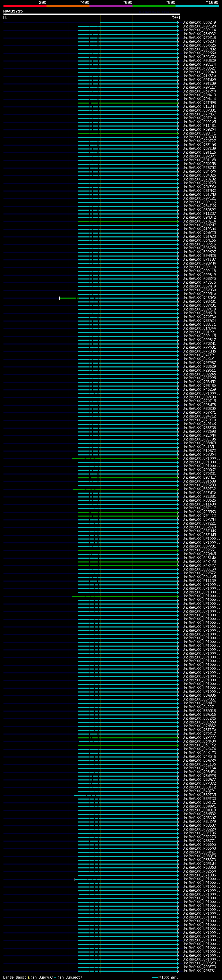The height and width of the screenshot is (980, 222).
Task: Click the UniRef100_Q6XK25 hit label
Action: (199, 45)
